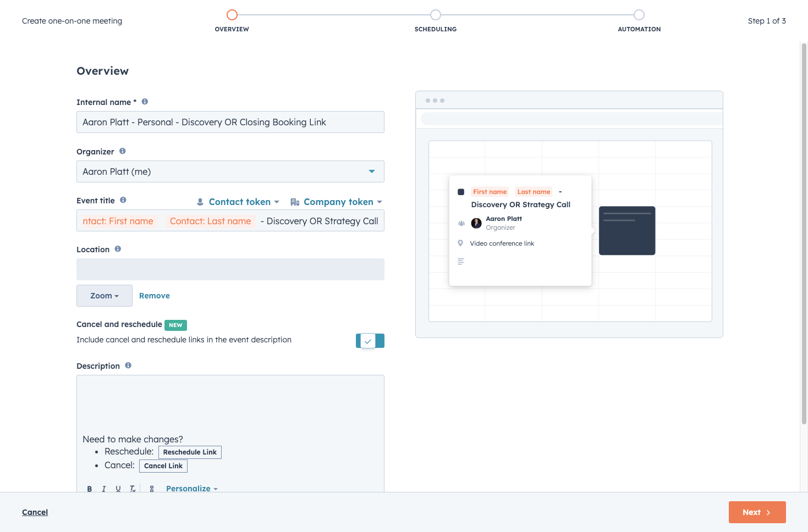Click the attendees icon in preview card
This screenshot has height=532, width=808.
click(461, 223)
